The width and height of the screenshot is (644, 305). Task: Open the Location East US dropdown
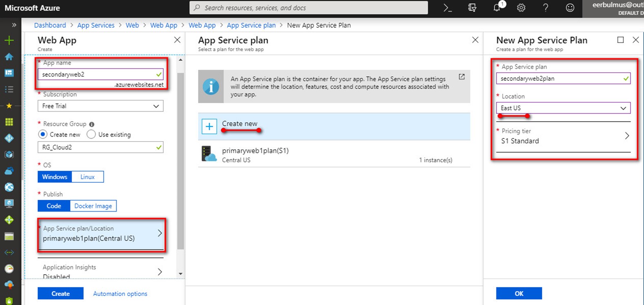(x=563, y=108)
